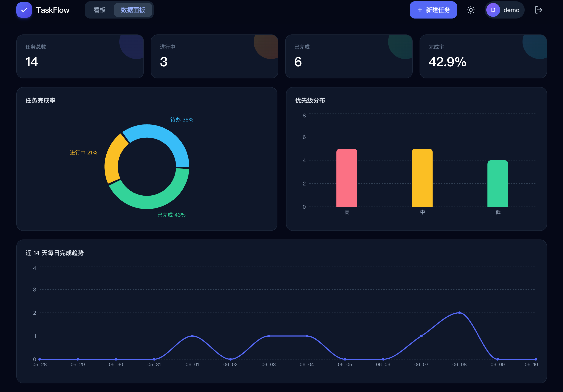Click the 任务完成率 chart title
Viewport: 563px width, 392px height.
coord(40,100)
